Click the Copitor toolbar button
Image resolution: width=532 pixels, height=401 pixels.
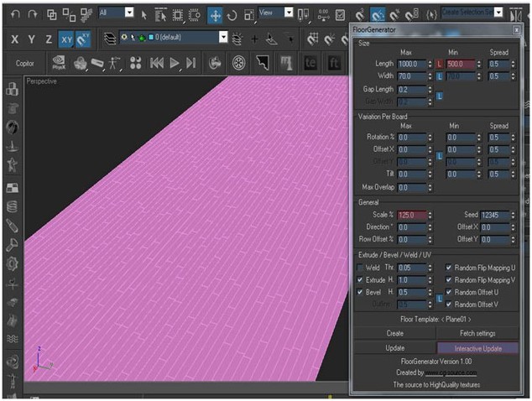pyautogui.click(x=25, y=64)
